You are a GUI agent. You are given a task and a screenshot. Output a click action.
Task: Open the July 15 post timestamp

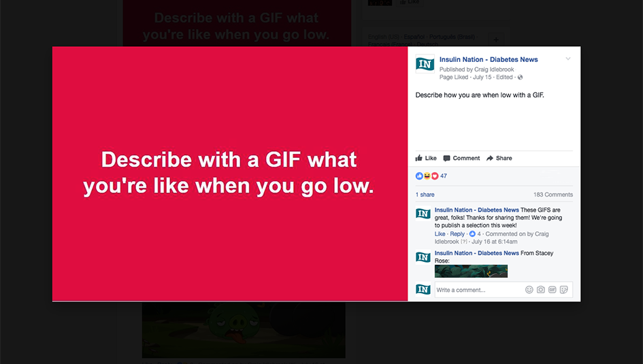482,77
